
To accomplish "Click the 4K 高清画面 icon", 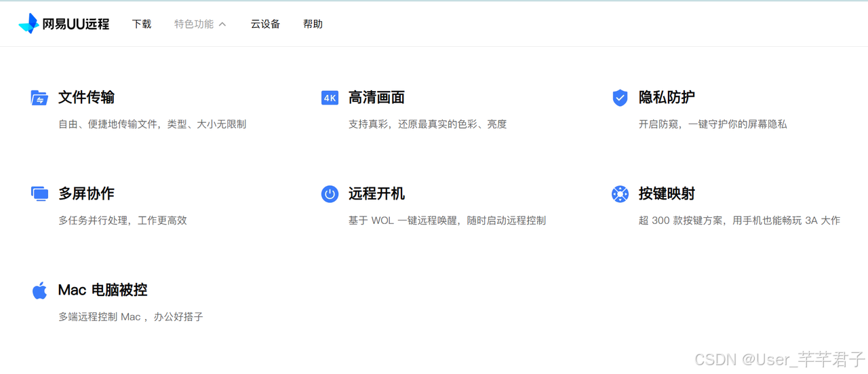I will (x=330, y=98).
